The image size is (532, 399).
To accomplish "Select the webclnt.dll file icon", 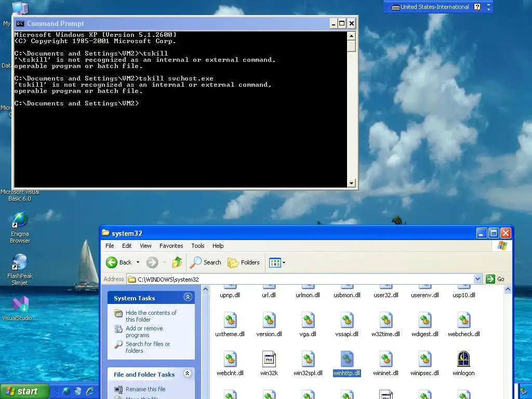I will click(x=230, y=359).
